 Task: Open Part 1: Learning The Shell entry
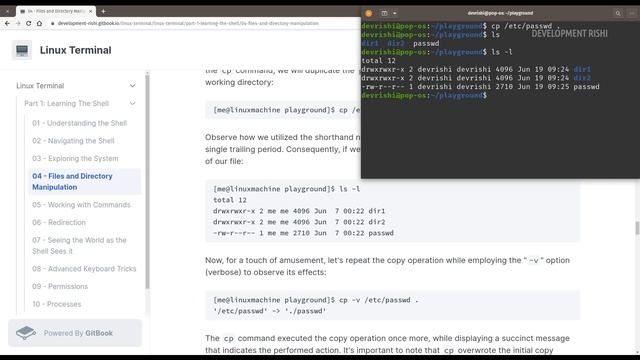(66, 104)
